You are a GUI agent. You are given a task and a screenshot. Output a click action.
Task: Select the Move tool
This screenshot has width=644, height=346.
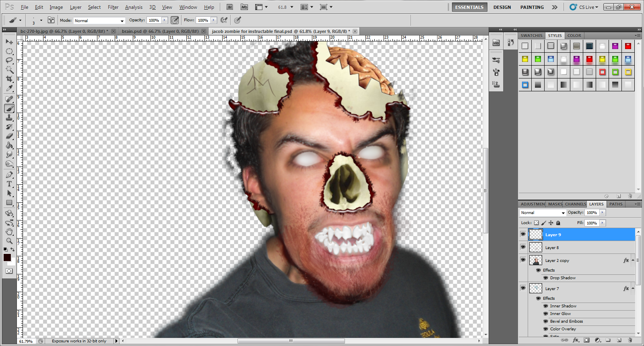coord(9,41)
